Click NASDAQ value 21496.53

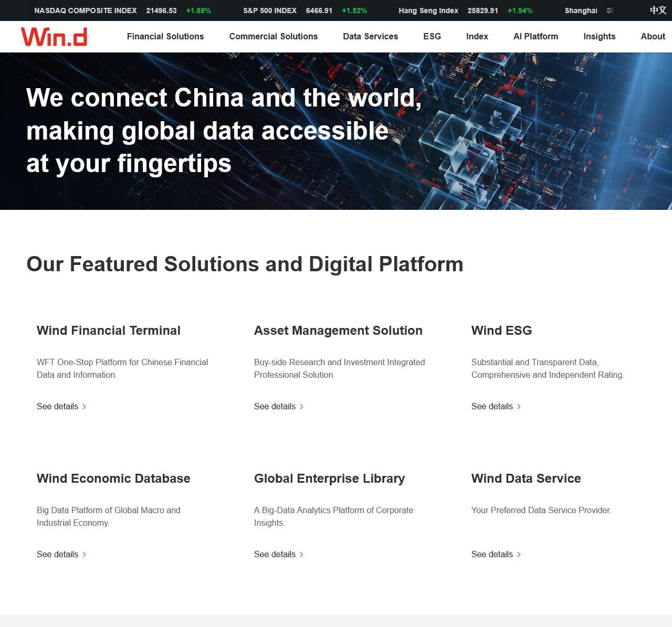coord(162,10)
